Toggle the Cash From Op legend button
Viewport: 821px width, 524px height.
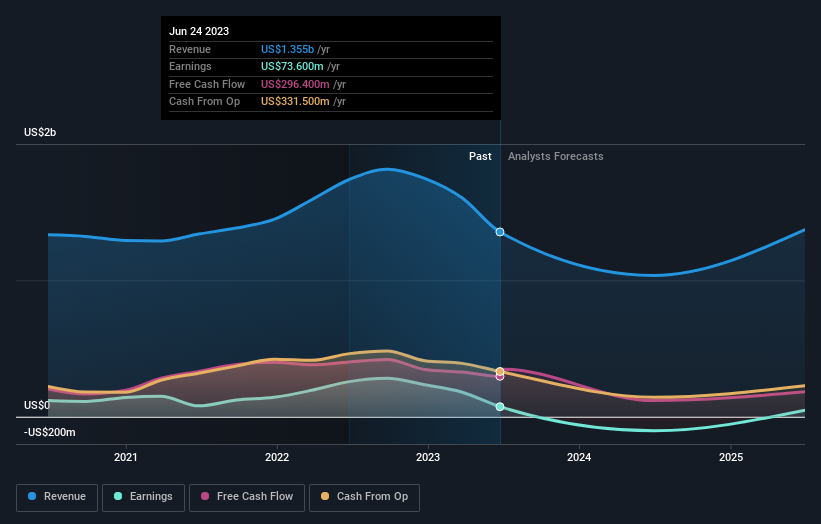tap(364, 497)
